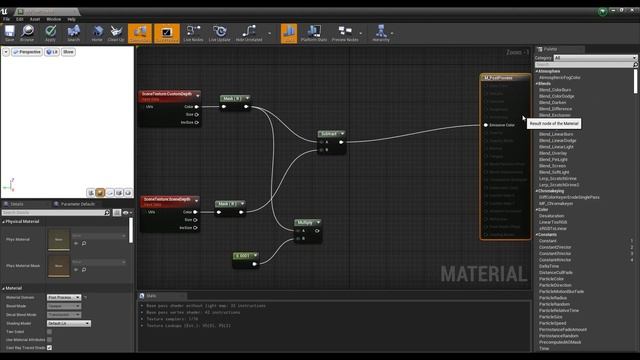
Task: Click the Browse toolbar icon
Action: click(x=27, y=33)
